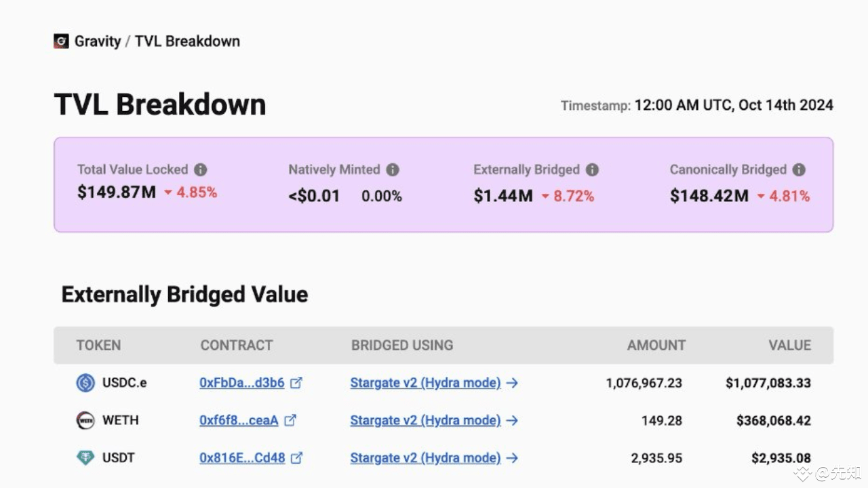868x488 pixels.
Task: Click the VALUE column header to sort
Action: click(789, 345)
